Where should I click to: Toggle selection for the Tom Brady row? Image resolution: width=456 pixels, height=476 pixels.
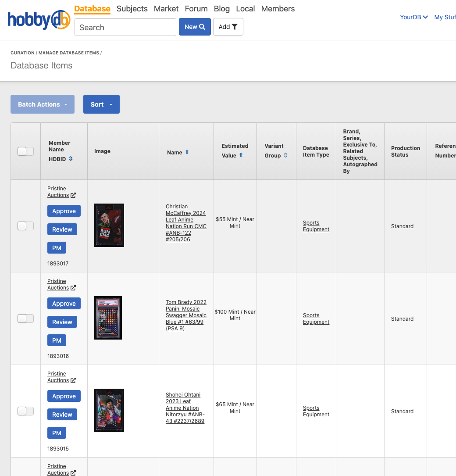[x=25, y=319]
